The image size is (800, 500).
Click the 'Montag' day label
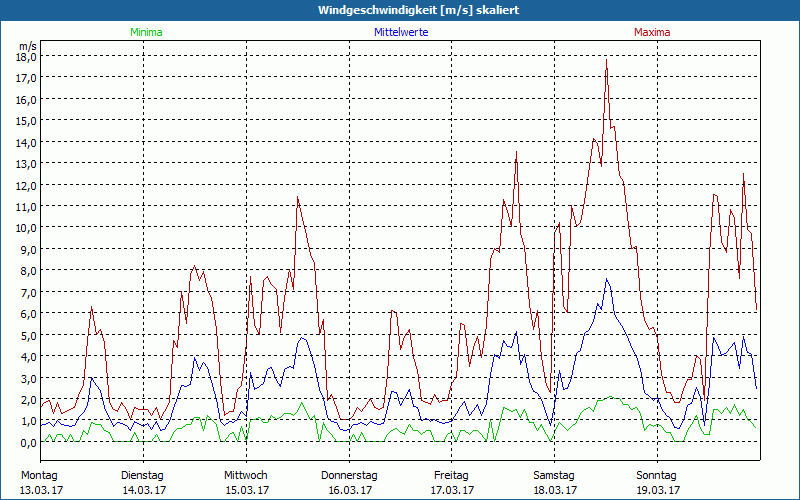tap(39, 476)
